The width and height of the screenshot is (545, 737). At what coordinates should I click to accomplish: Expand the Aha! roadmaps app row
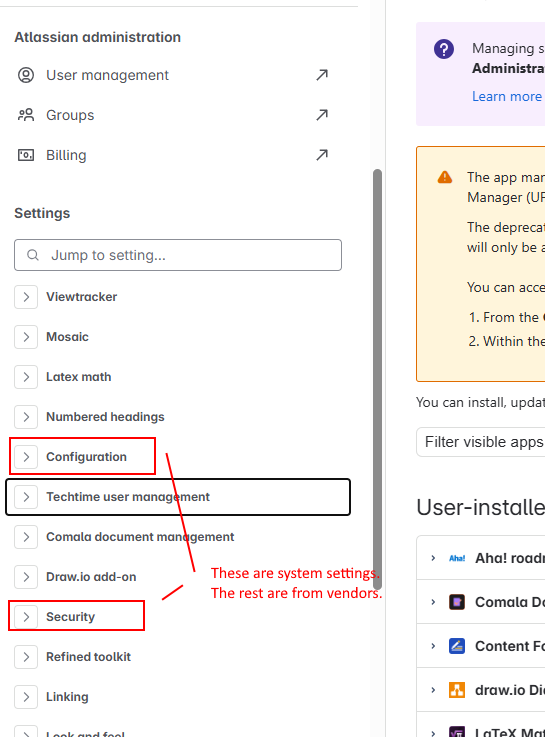coord(433,558)
